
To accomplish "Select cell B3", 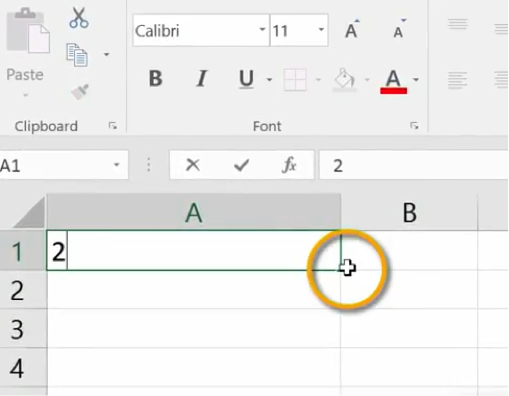I will (x=409, y=329).
